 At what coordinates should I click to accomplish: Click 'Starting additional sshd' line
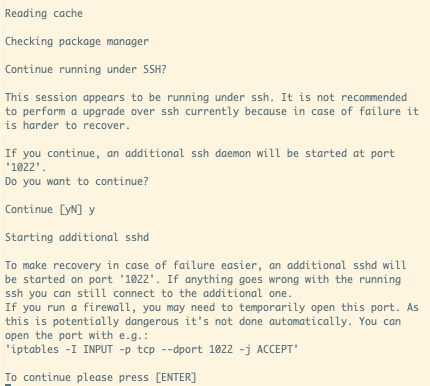[x=77, y=237]
